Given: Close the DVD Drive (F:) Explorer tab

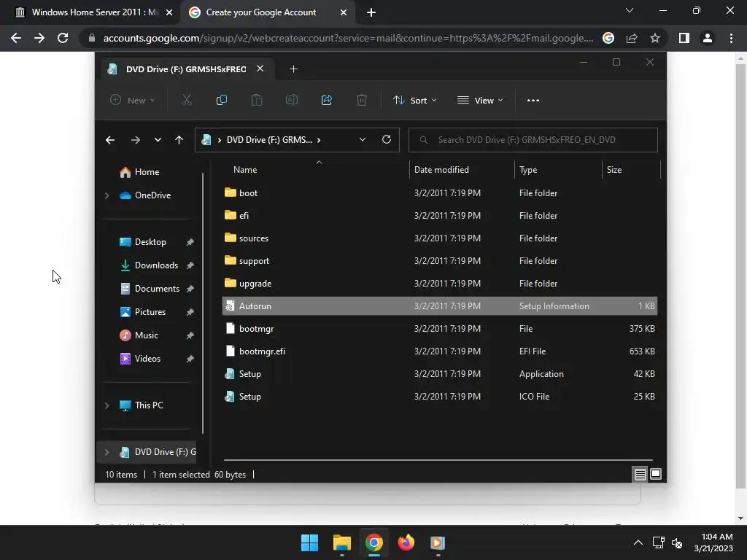Looking at the screenshot, I should click(260, 69).
